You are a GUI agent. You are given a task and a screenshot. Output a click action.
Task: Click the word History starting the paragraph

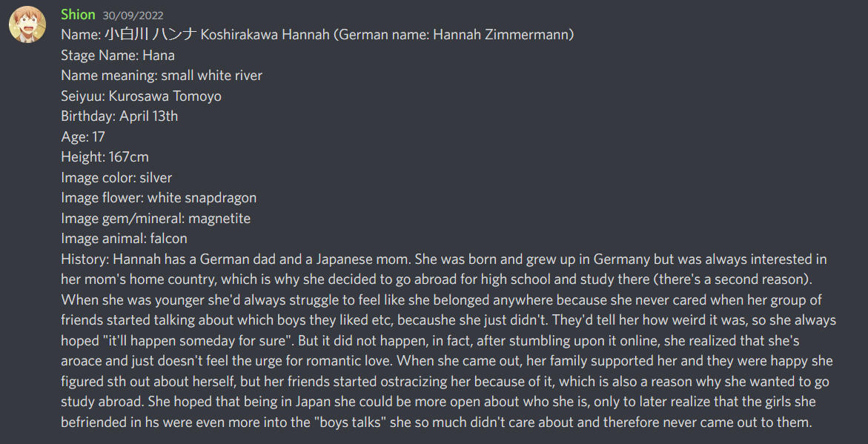(x=85, y=259)
